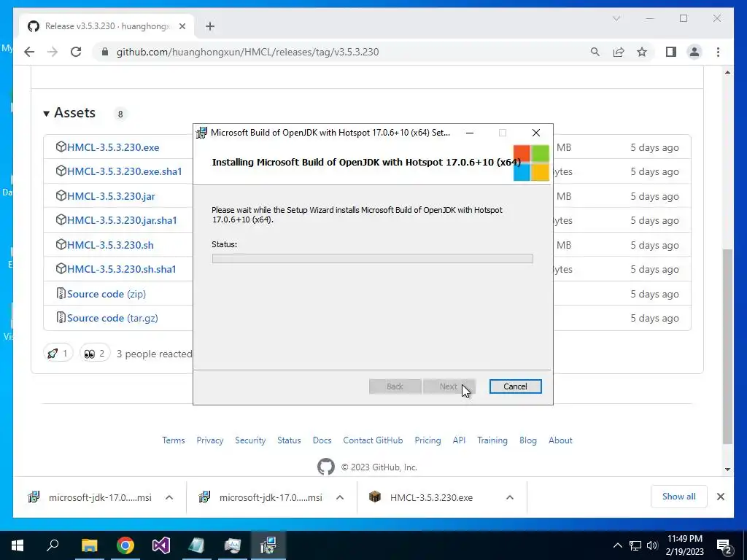This screenshot has height=560, width=747.
Task: Click the padlock site info icon
Action: [105, 52]
